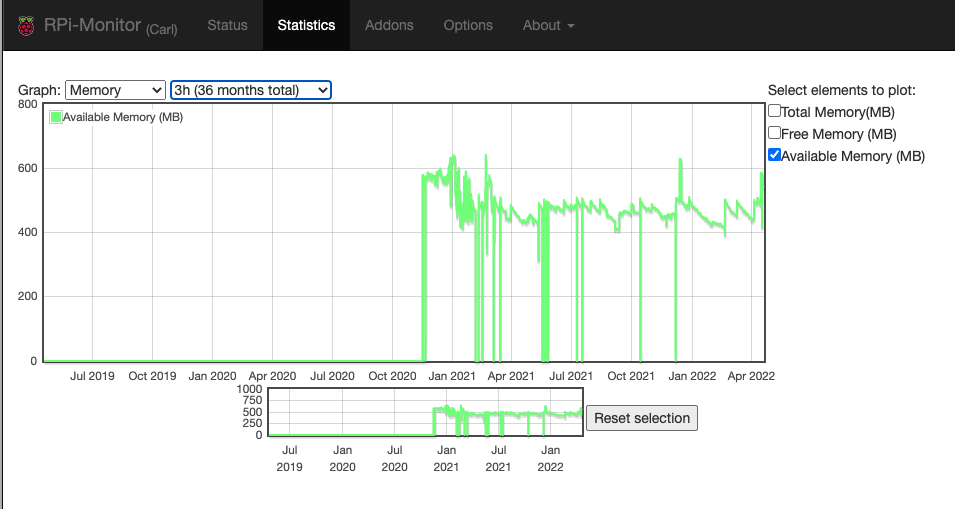Enable the Total Memory(MB) checkbox
The width and height of the screenshot is (955, 509).
774,112
